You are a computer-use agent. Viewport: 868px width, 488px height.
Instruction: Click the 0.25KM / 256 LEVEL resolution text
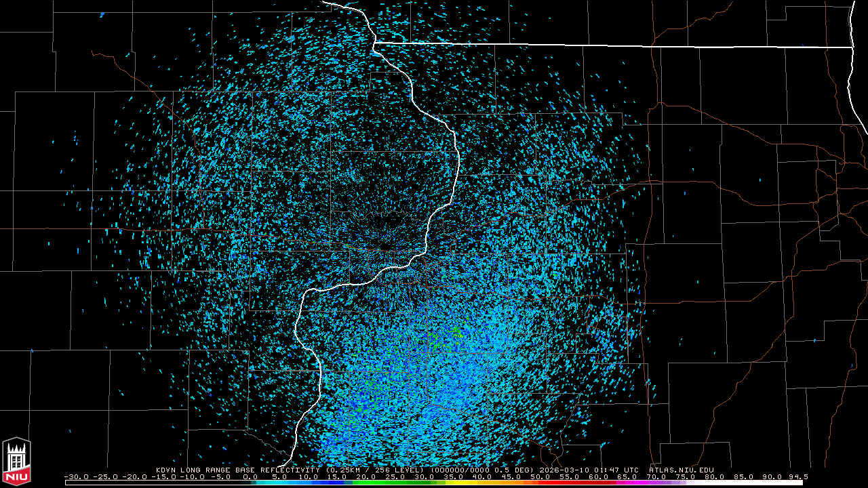376,470
